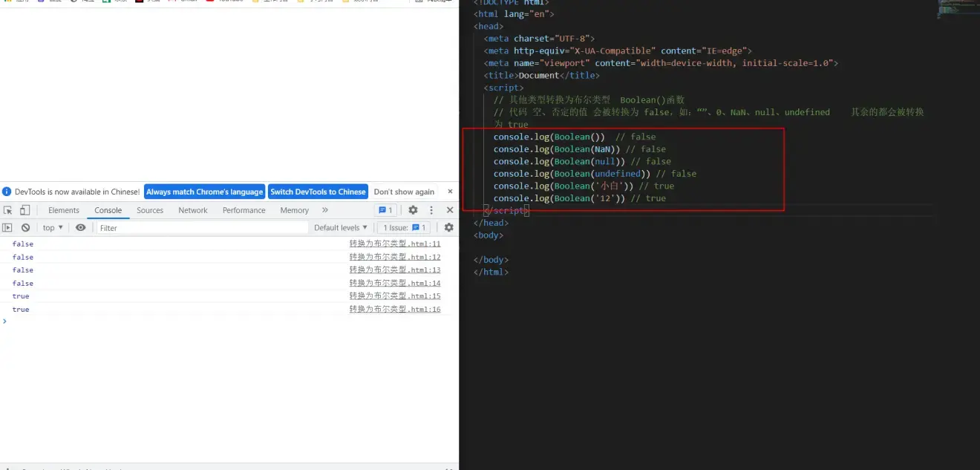This screenshot has height=470, width=980.
Task: Click the Always match Chrome's language button
Action: (x=205, y=192)
